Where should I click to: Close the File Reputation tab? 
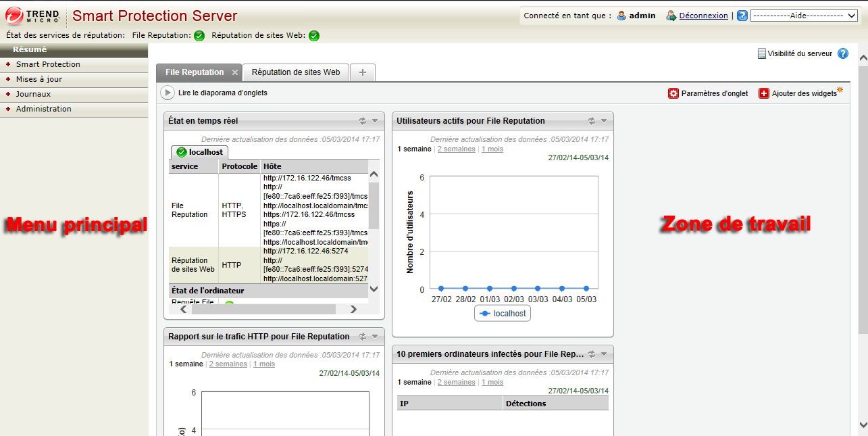click(235, 72)
